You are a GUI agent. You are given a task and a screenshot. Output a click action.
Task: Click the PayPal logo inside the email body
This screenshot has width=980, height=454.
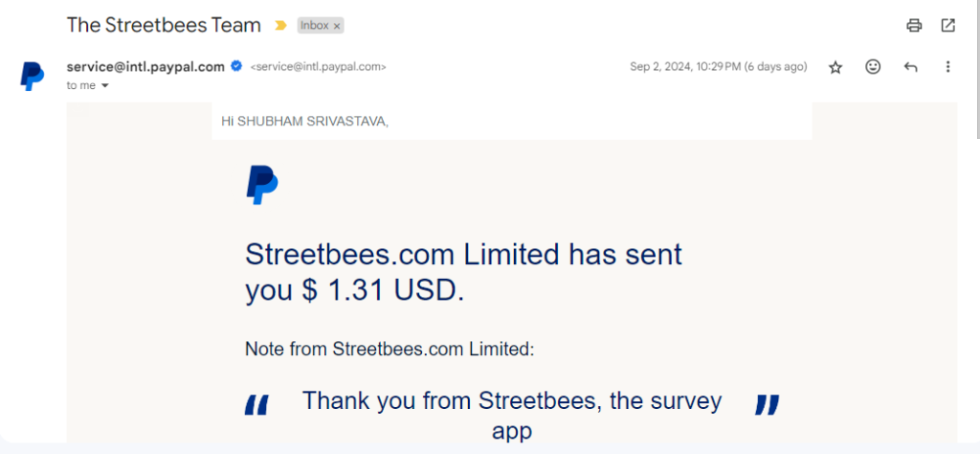(x=262, y=185)
